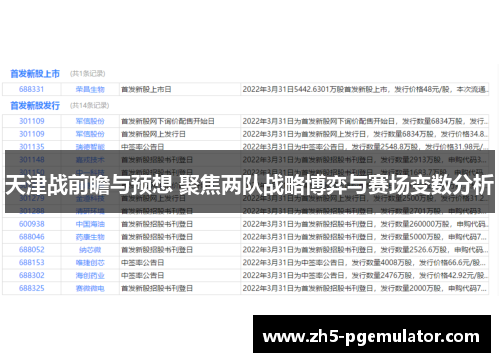
Task: Open stock code link 688052
Action: click(32, 250)
